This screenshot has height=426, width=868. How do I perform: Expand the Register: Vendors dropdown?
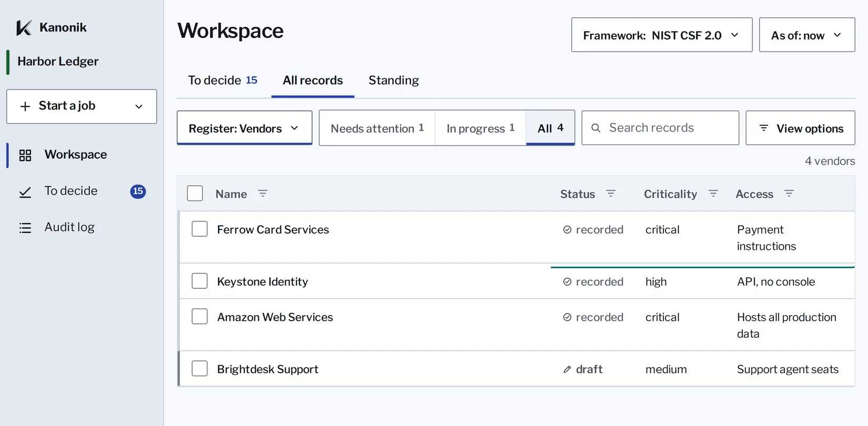[x=245, y=128]
